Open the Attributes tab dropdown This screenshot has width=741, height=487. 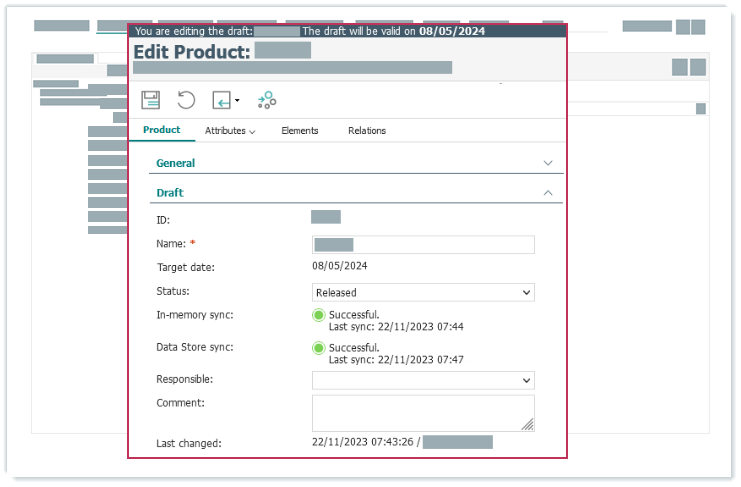[x=230, y=131]
